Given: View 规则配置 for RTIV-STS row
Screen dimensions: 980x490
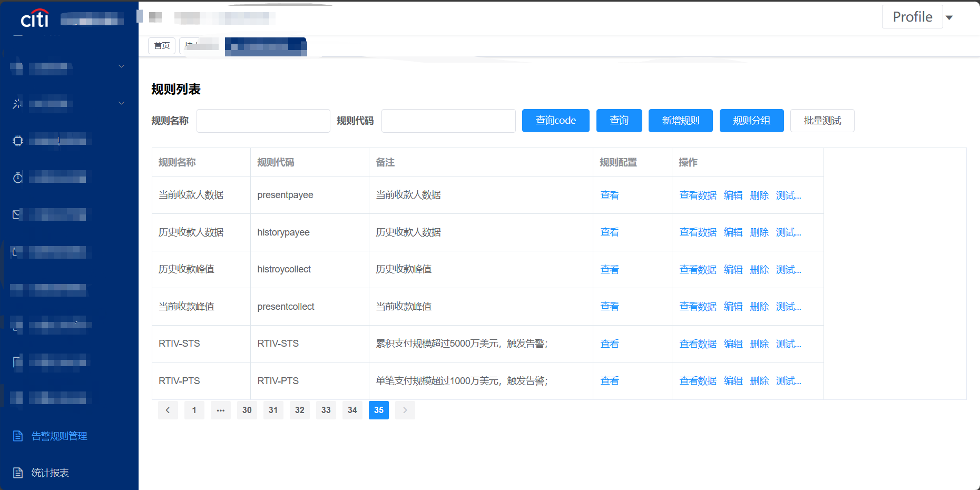Looking at the screenshot, I should pos(610,344).
